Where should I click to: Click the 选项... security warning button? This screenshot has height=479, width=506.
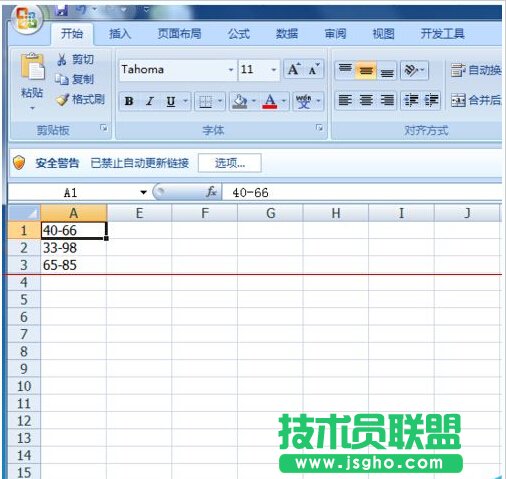230,163
